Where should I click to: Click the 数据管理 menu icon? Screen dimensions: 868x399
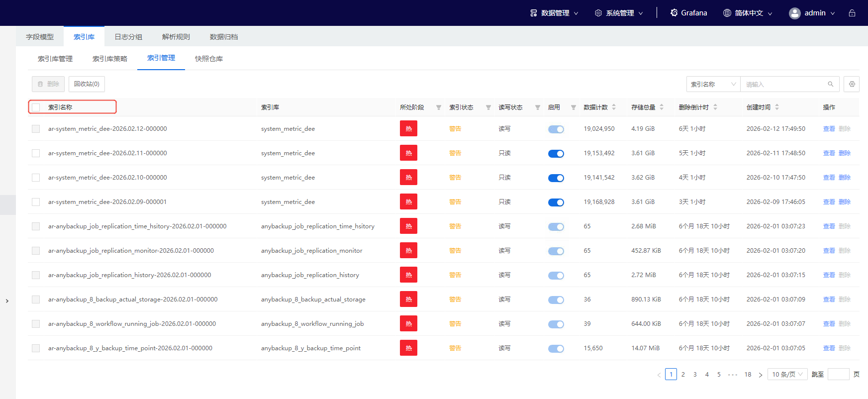(534, 13)
